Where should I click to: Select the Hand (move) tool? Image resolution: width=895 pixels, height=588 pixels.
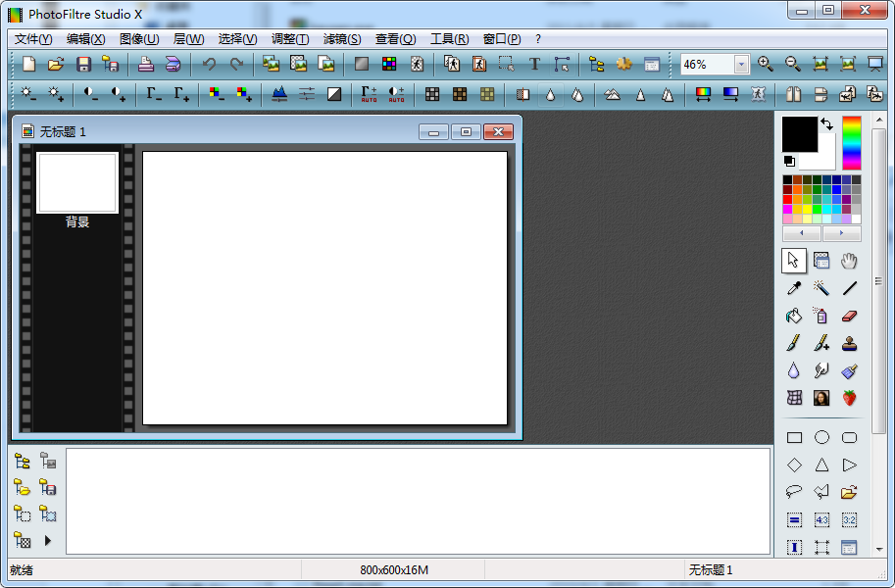pyautogui.click(x=849, y=261)
